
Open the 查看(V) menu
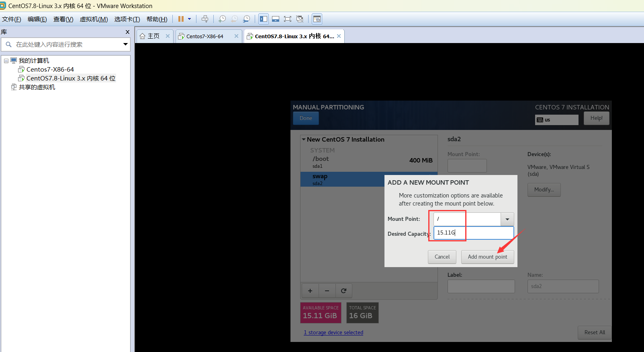(x=63, y=19)
